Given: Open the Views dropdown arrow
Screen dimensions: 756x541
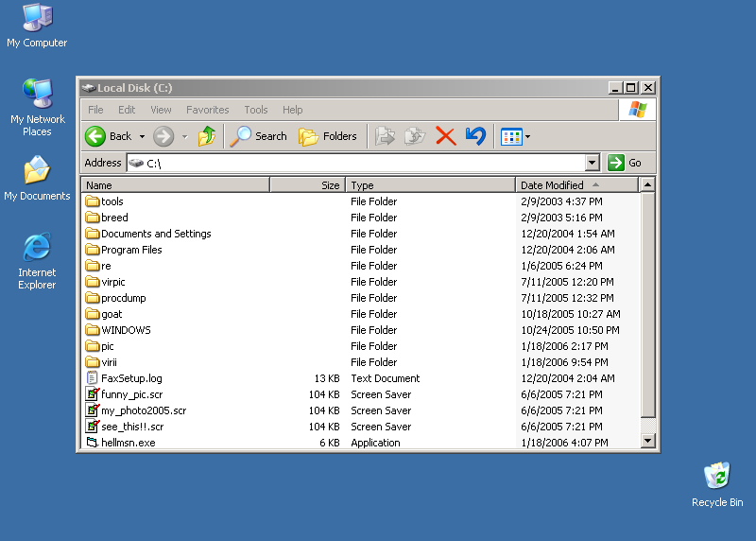Looking at the screenshot, I should (528, 137).
